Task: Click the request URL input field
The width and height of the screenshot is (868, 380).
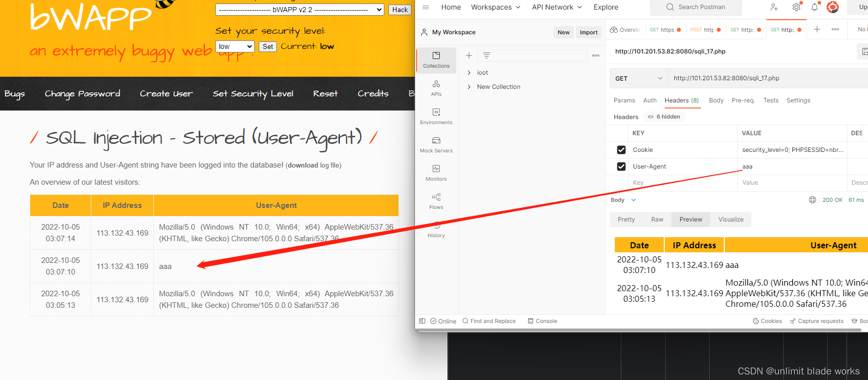Action: click(769, 78)
